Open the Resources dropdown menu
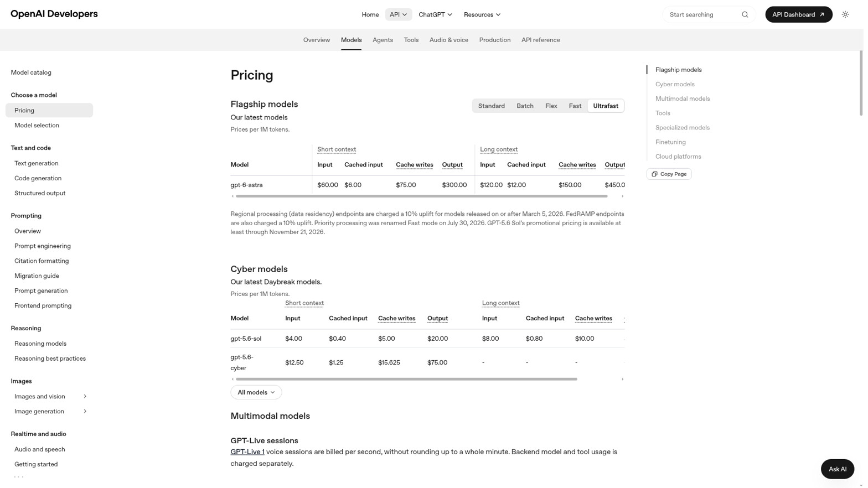 point(482,14)
